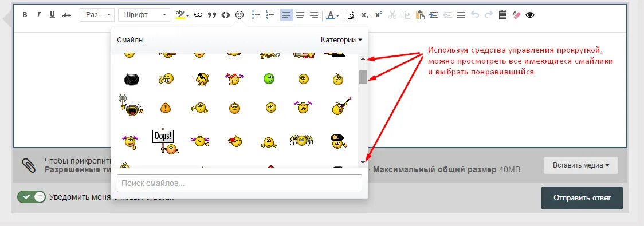Redo the last action
Screen dimensions: 644x226
click(488, 15)
